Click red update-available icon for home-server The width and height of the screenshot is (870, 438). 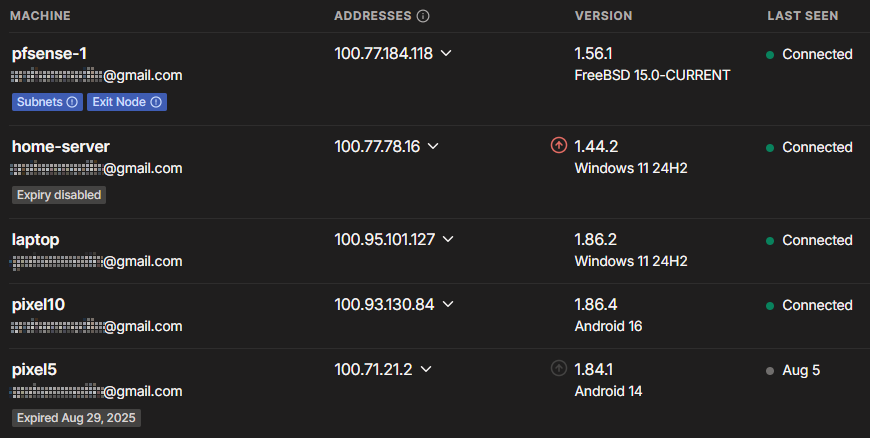(x=559, y=145)
